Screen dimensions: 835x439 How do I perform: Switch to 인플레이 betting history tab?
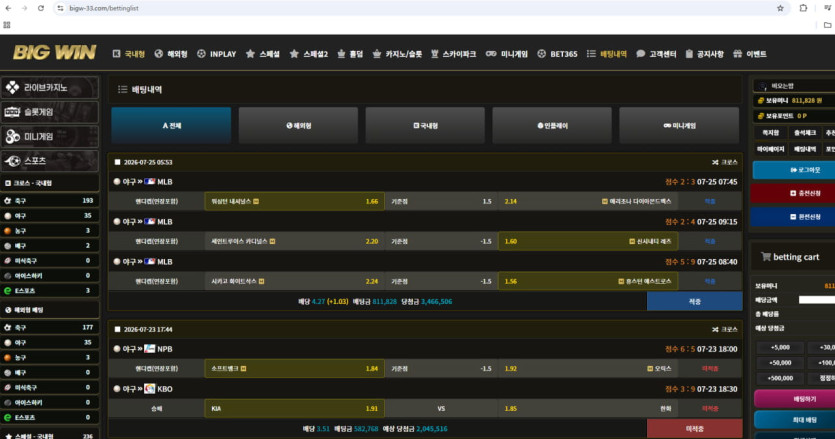552,126
